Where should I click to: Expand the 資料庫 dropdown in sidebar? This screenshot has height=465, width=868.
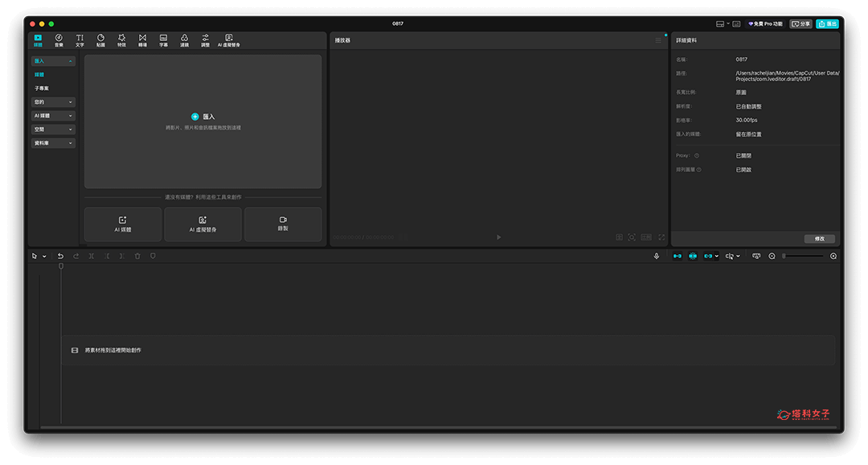[x=54, y=143]
